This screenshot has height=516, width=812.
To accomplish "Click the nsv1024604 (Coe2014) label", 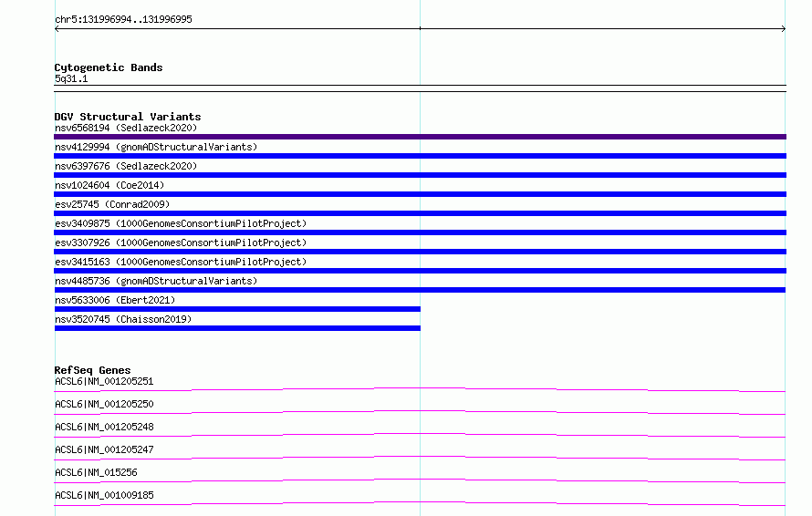I will tap(109, 185).
